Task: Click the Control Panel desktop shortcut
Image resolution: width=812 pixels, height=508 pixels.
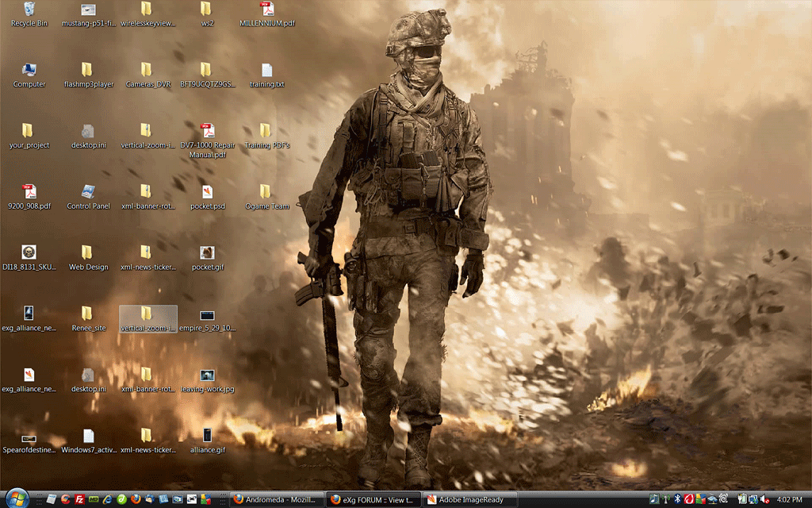Action: pos(89,198)
